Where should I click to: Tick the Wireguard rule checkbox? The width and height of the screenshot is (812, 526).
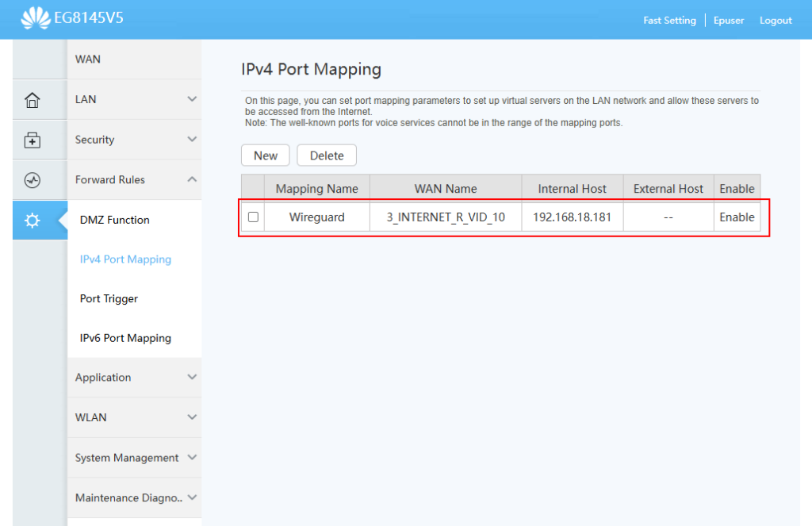(253, 217)
